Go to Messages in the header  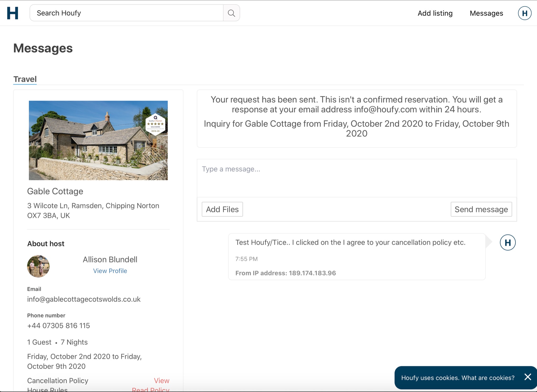[486, 13]
